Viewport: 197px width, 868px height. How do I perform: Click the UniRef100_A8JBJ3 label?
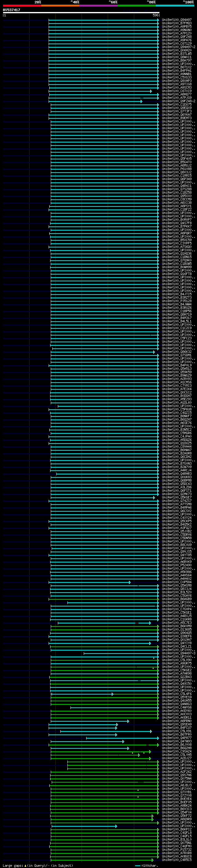[177, 785]
